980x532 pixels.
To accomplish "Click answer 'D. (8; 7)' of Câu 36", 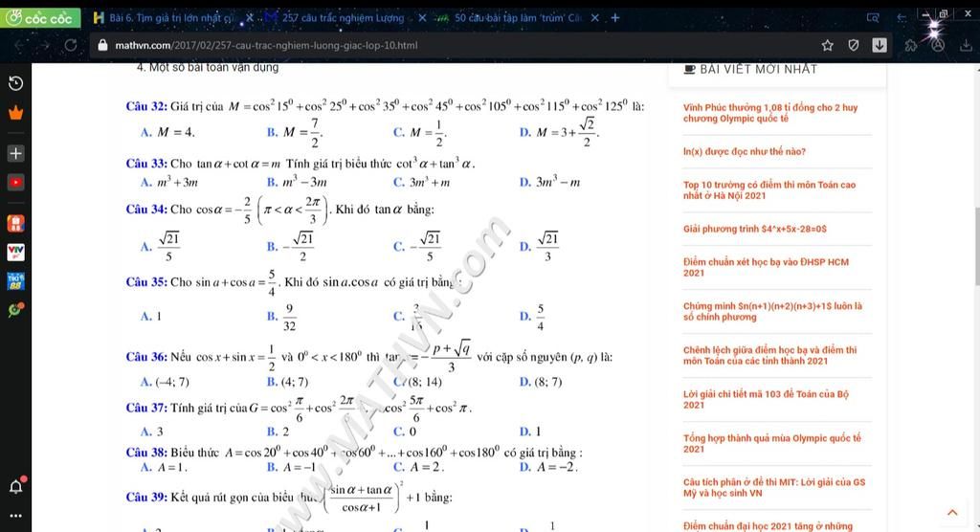I will (541, 382).
